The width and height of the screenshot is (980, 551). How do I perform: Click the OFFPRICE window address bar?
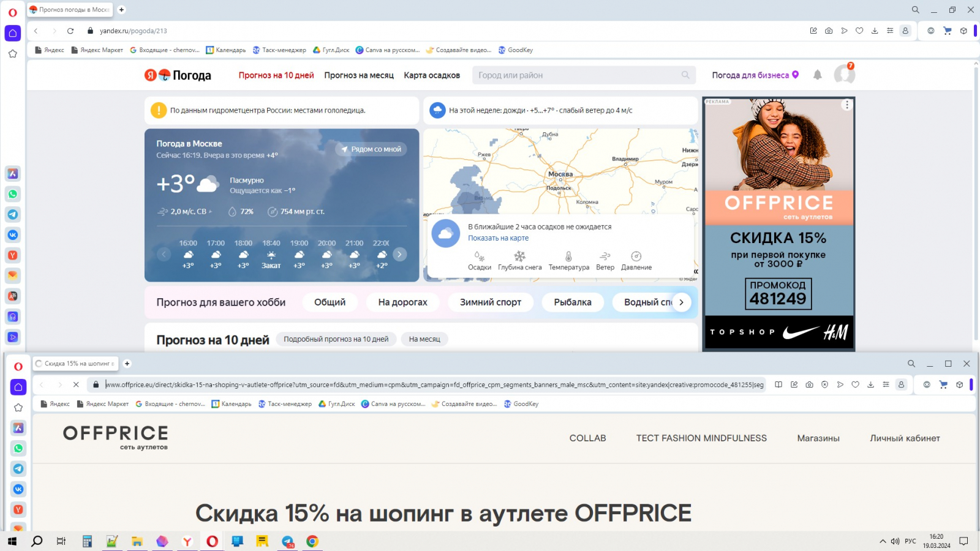pos(434,384)
